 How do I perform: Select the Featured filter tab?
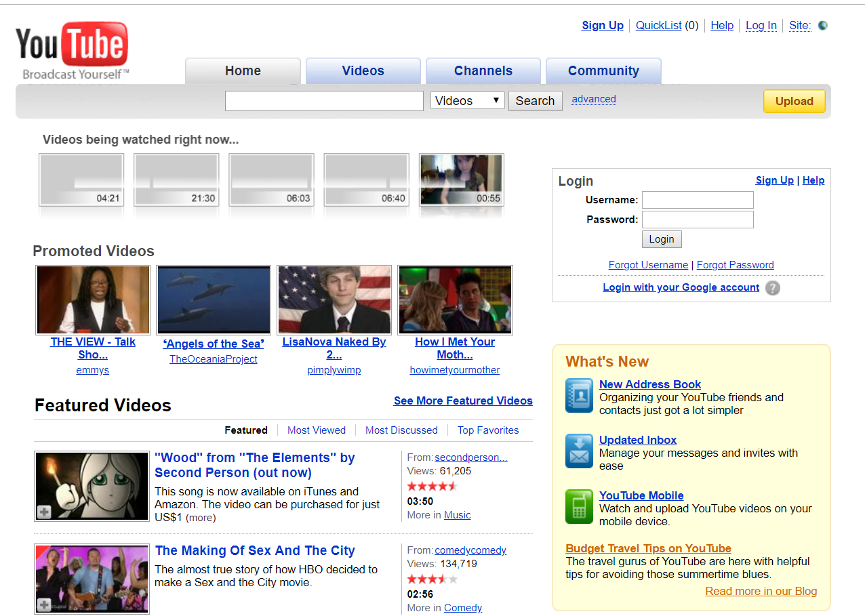(246, 430)
